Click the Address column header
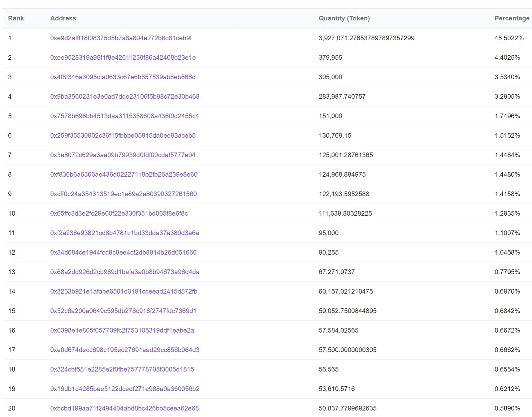This screenshot has width=532, height=417. point(63,18)
